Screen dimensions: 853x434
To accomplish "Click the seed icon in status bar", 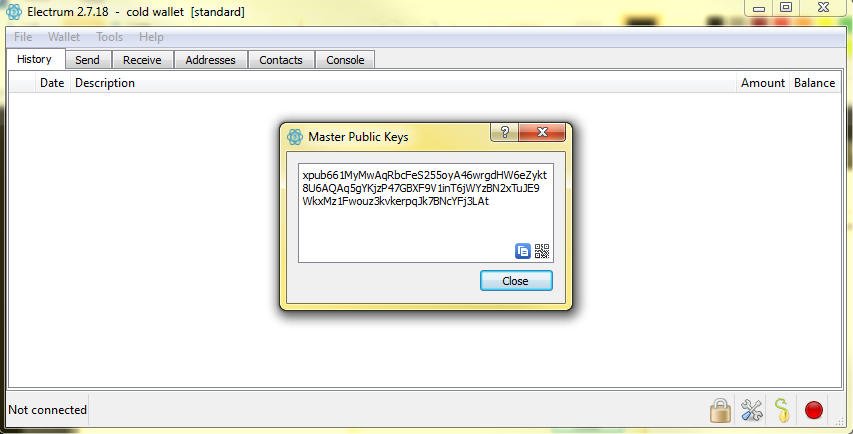I will 782,410.
